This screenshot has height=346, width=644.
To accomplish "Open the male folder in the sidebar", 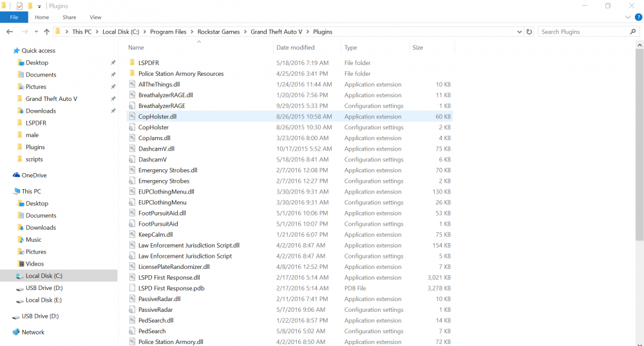I will coord(32,135).
